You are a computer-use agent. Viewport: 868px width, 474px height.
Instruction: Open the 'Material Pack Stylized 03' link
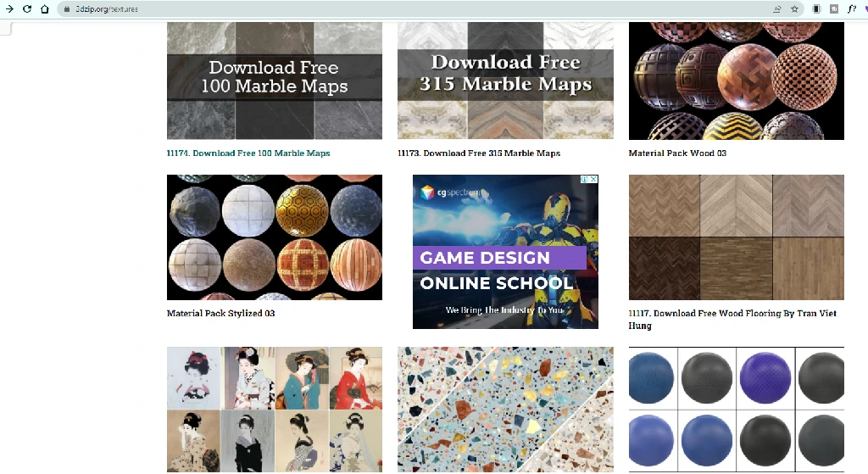click(x=220, y=314)
